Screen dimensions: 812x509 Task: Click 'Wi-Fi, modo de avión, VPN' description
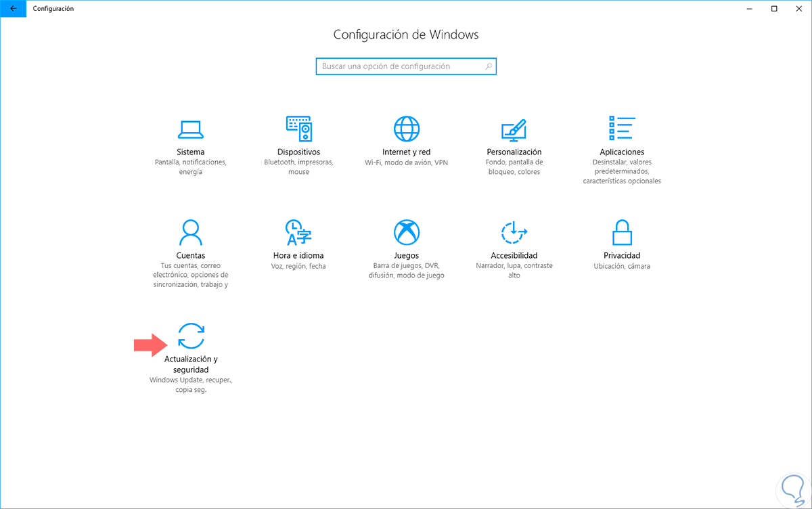pyautogui.click(x=407, y=163)
